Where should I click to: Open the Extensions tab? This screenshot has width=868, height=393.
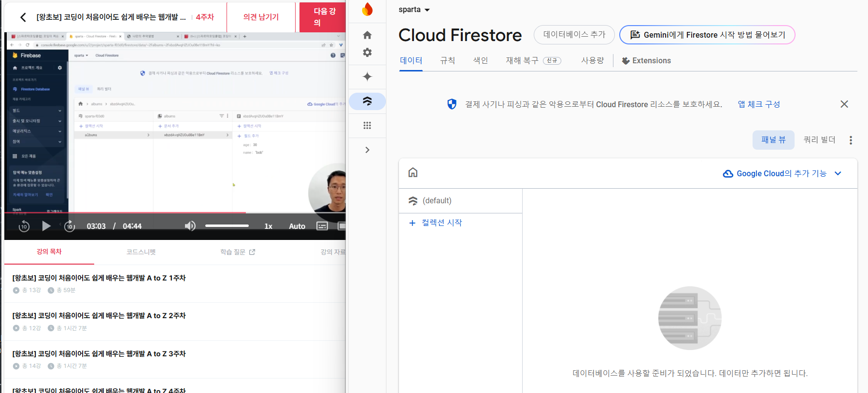[646, 60]
